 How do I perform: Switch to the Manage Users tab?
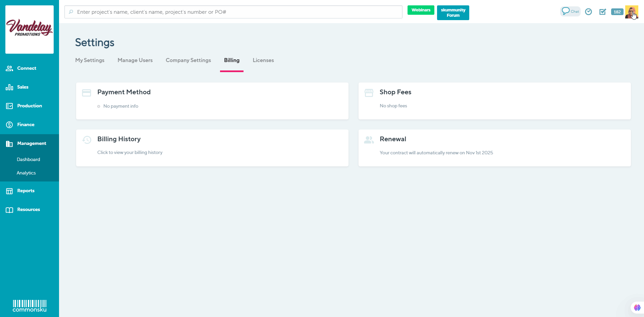click(135, 60)
